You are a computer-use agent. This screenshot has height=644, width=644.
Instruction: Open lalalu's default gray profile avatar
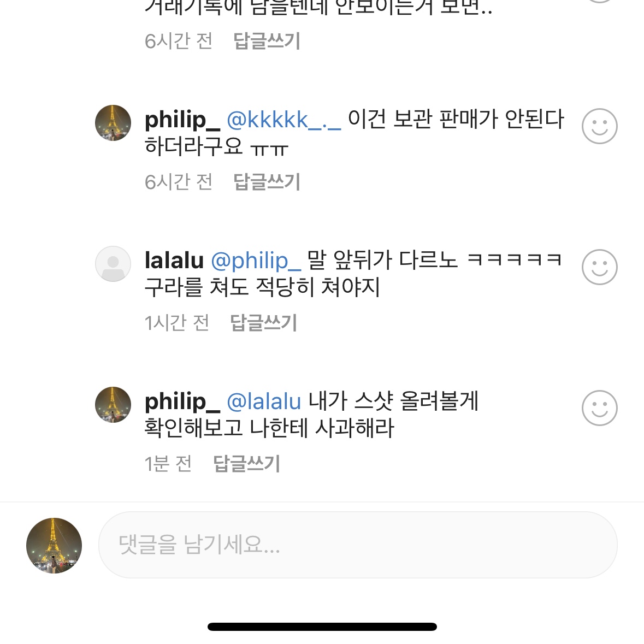tap(113, 264)
